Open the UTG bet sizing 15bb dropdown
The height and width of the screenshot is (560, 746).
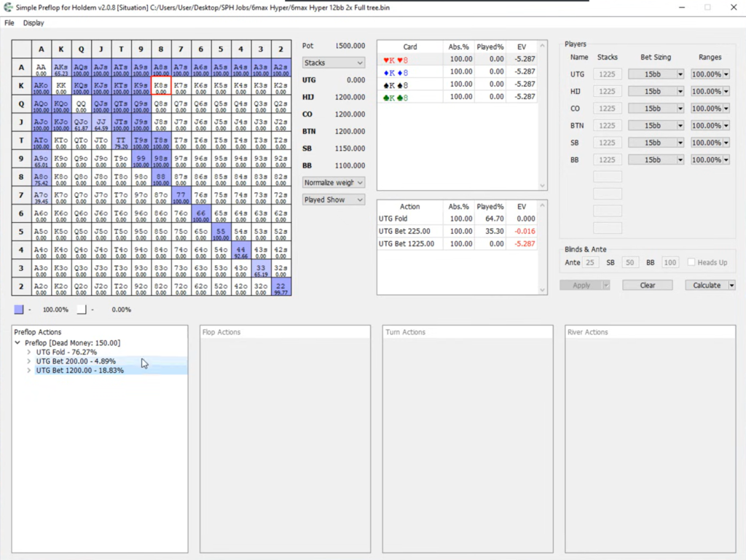pyautogui.click(x=656, y=74)
